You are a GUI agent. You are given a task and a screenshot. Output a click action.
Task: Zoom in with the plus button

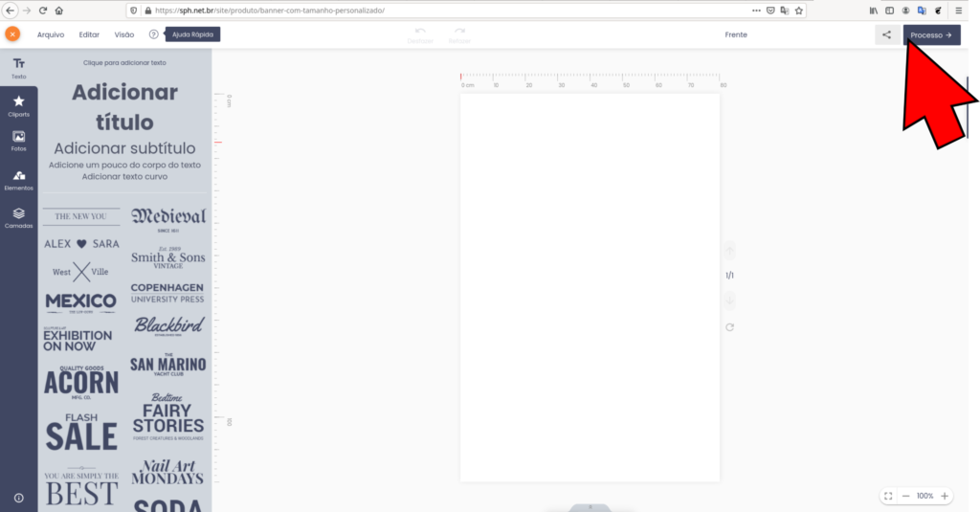pos(945,496)
